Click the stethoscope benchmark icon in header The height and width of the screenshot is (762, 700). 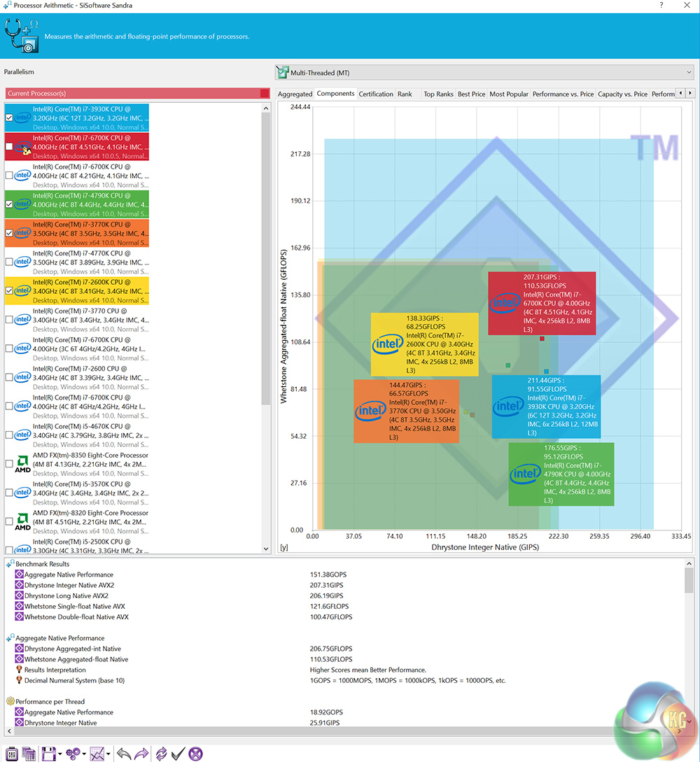coord(22,36)
